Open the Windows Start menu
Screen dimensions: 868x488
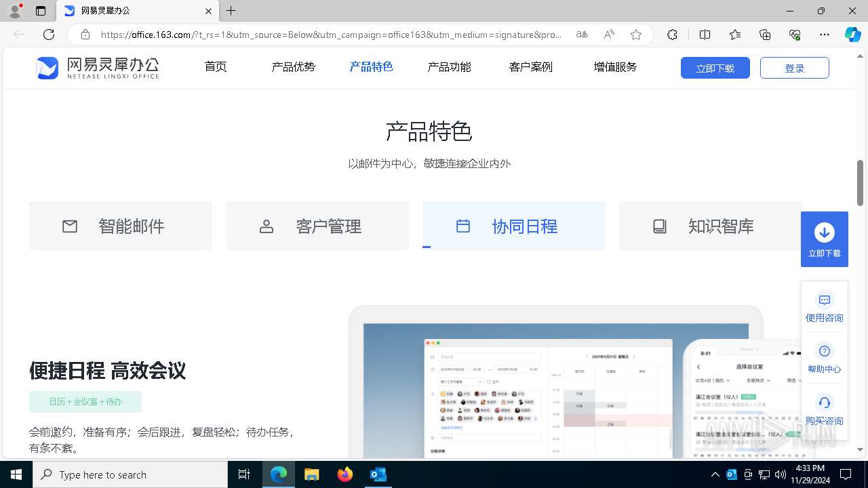(x=16, y=474)
